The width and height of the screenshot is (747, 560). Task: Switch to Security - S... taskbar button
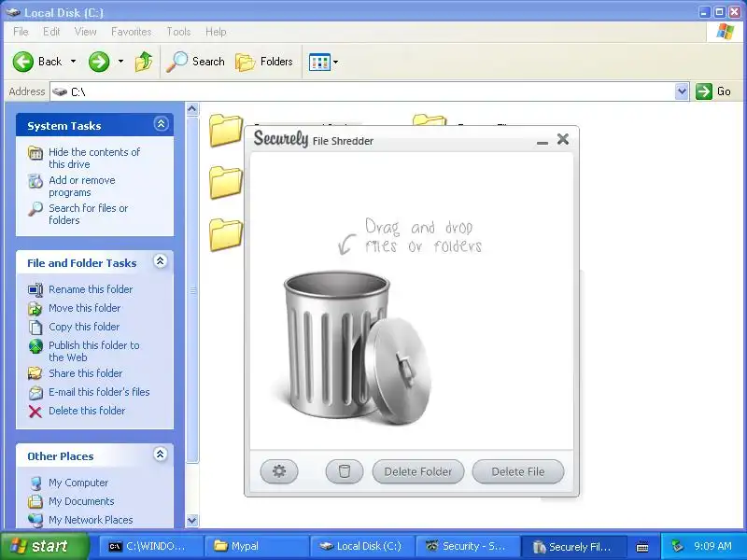click(x=468, y=546)
